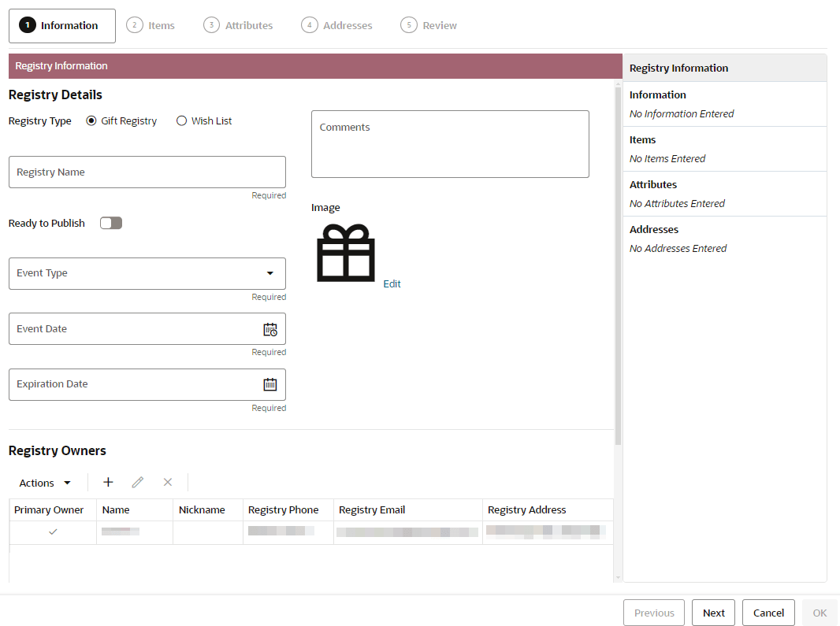840x626 pixels.
Task: Click the Attributes heading in the summary panel
Action: point(653,185)
